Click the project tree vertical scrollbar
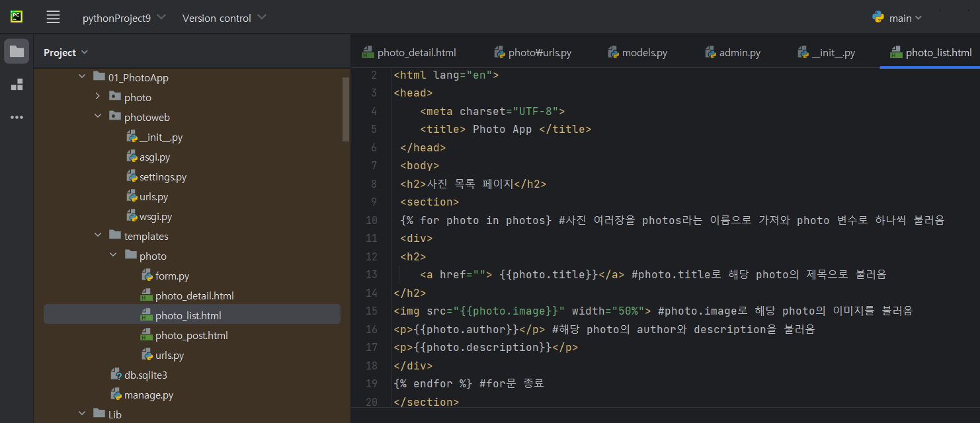 coord(345,110)
